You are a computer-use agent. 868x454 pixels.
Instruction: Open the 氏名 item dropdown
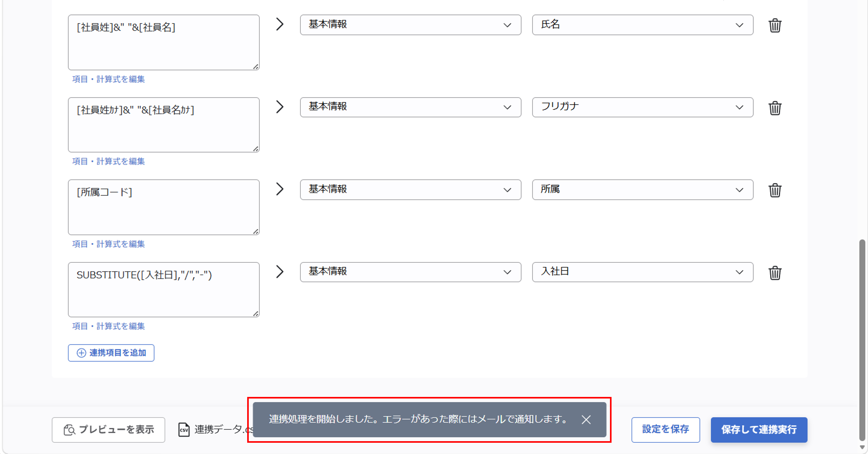[643, 25]
